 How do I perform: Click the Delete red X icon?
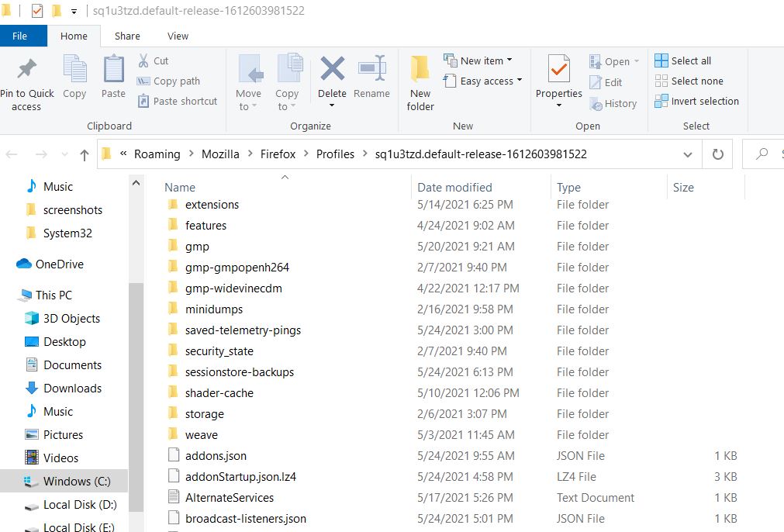point(332,68)
